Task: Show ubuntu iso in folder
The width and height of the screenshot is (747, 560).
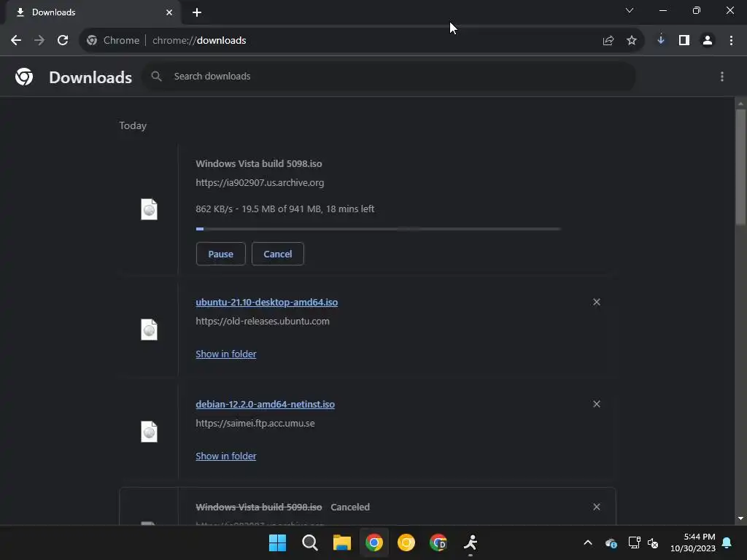Action: (226, 354)
